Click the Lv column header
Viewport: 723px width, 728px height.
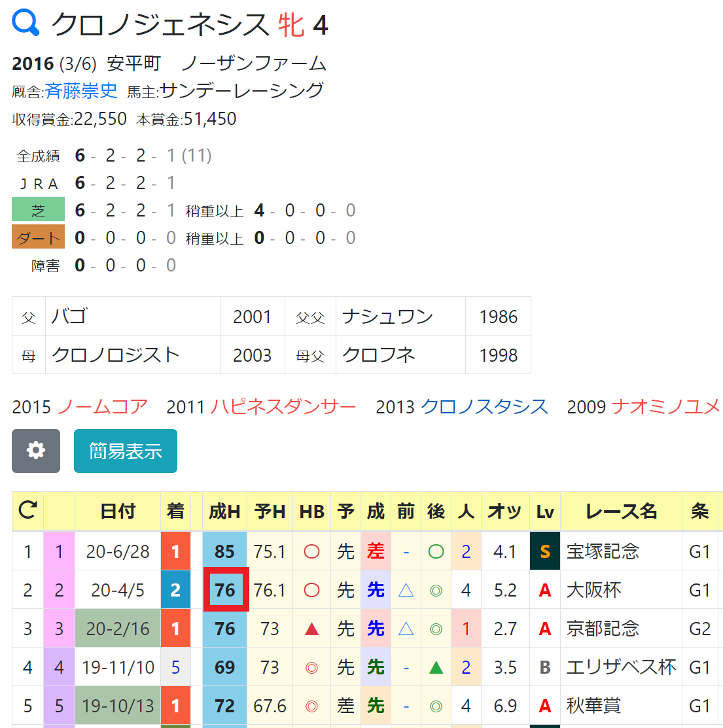[544, 511]
